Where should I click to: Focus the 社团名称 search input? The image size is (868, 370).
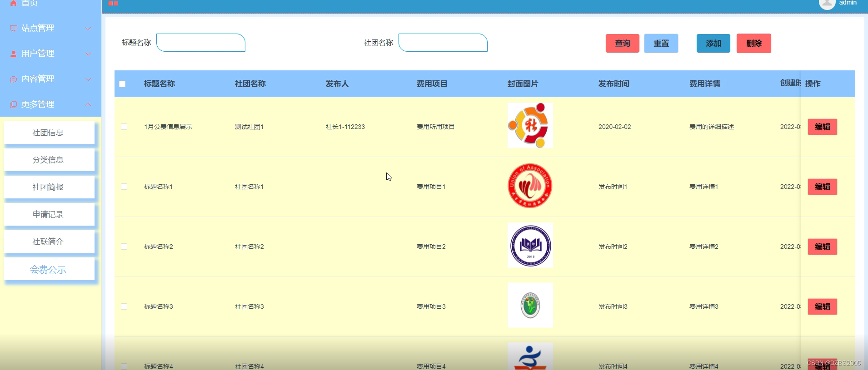pyautogui.click(x=443, y=43)
